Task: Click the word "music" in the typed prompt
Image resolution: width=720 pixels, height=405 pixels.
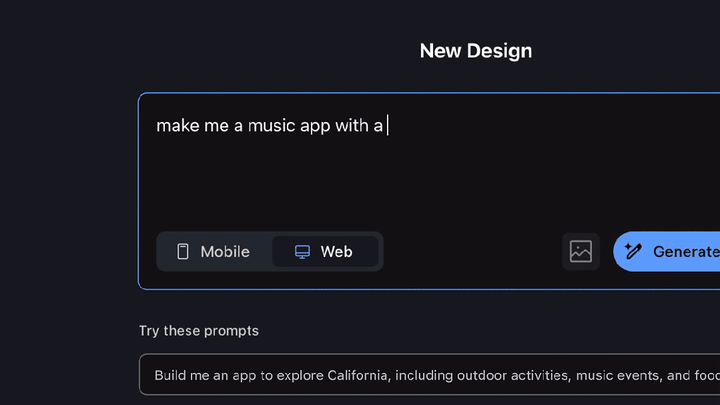Action: pyautogui.click(x=272, y=126)
